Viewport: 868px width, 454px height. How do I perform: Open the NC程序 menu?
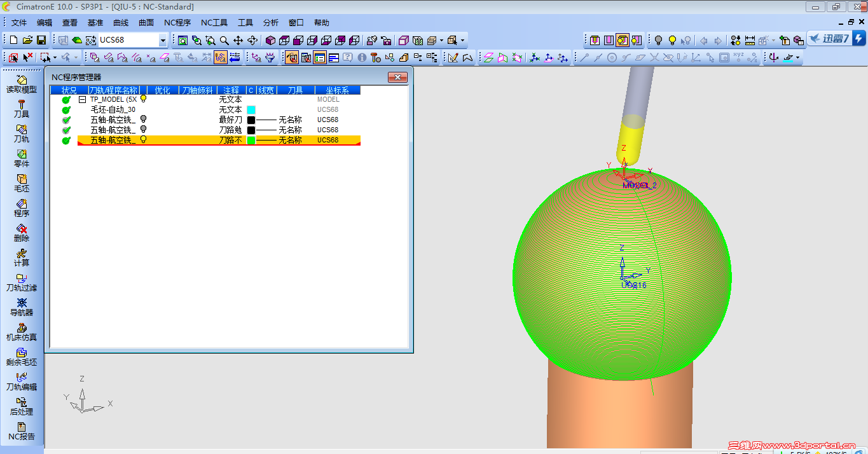tap(177, 23)
